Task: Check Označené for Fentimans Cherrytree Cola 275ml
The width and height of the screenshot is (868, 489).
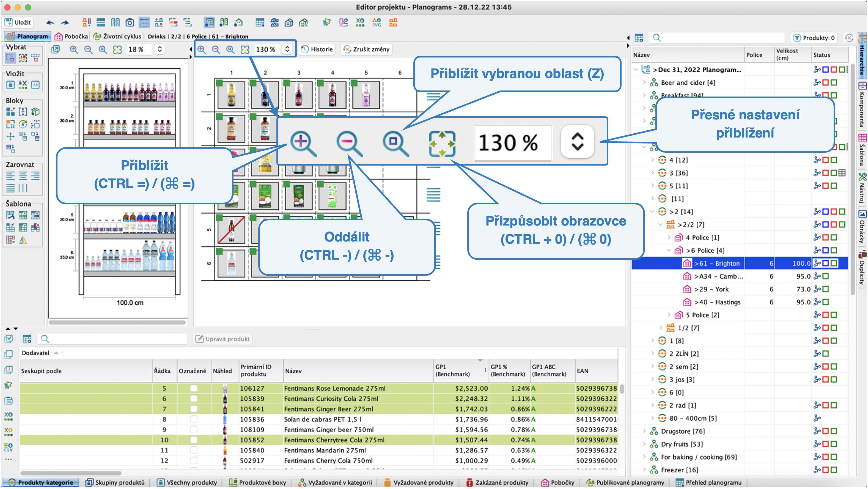Action: tap(194, 440)
